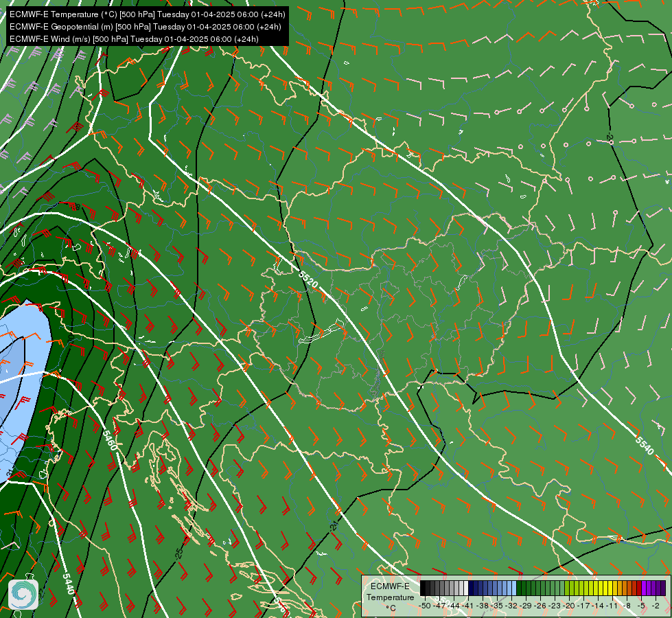Viewport: 672px width, 618px height.
Task: Click the -29 legend tick label
Action: 526,606
